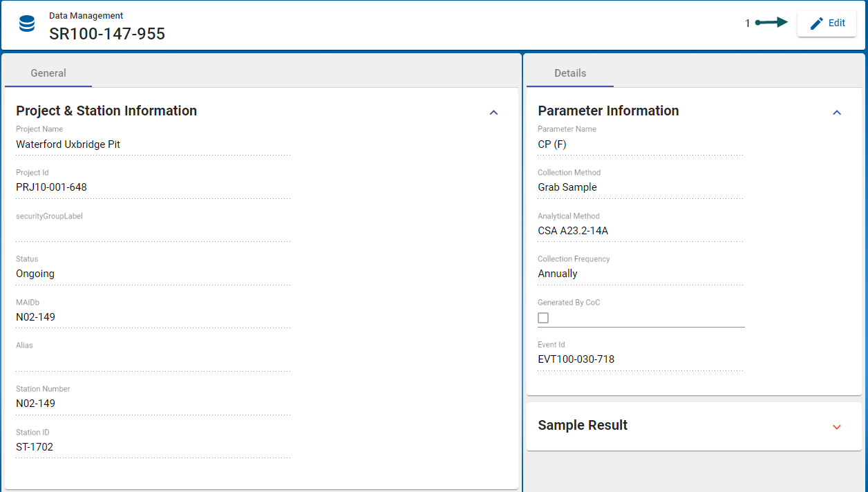Collapse the Project & Station Information section
The image size is (868, 492).
coord(493,113)
